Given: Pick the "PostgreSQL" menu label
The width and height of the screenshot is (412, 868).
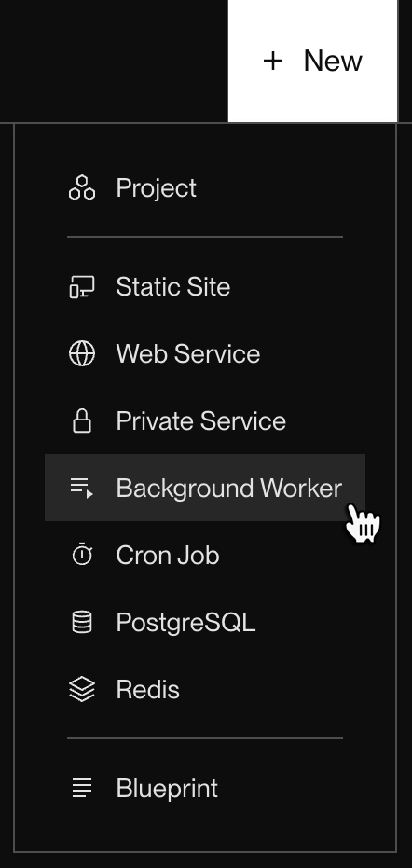Looking at the screenshot, I should [x=186, y=624].
